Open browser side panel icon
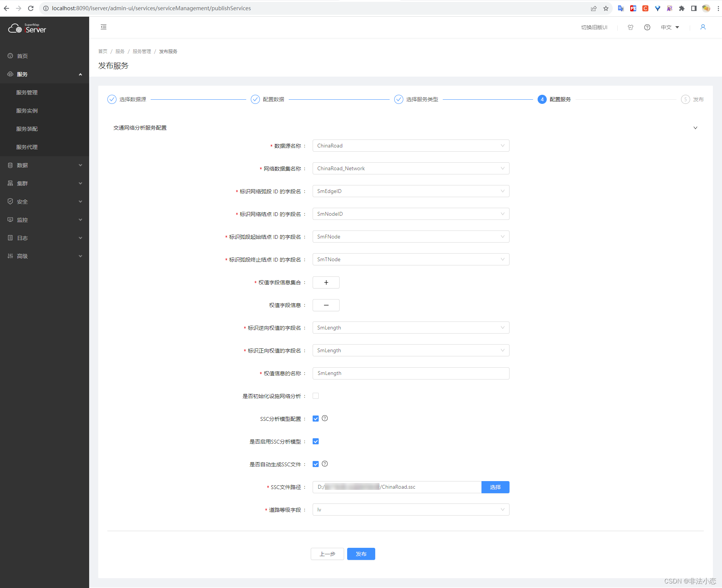This screenshot has height=588, width=722. 694,8
